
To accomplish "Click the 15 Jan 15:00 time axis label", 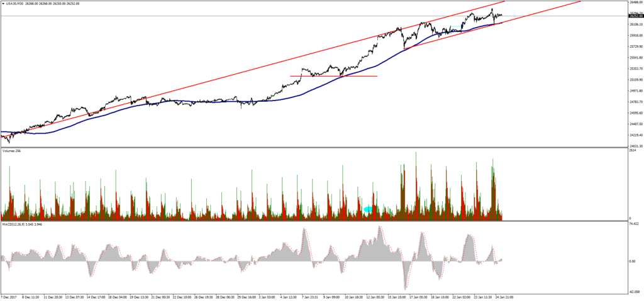I will [397, 297].
